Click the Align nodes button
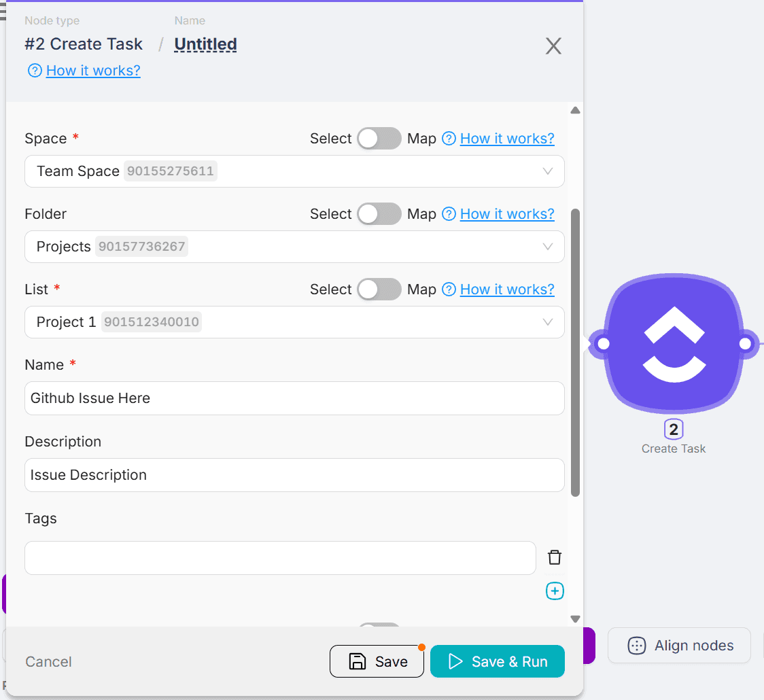764x700 pixels. (679, 646)
